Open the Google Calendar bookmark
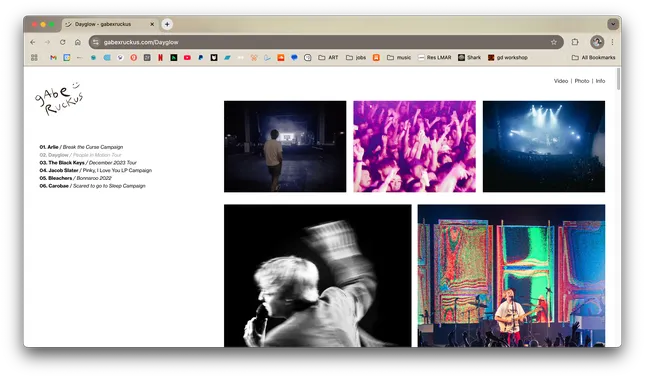The height and width of the screenshot is (378, 645). (x=67, y=58)
